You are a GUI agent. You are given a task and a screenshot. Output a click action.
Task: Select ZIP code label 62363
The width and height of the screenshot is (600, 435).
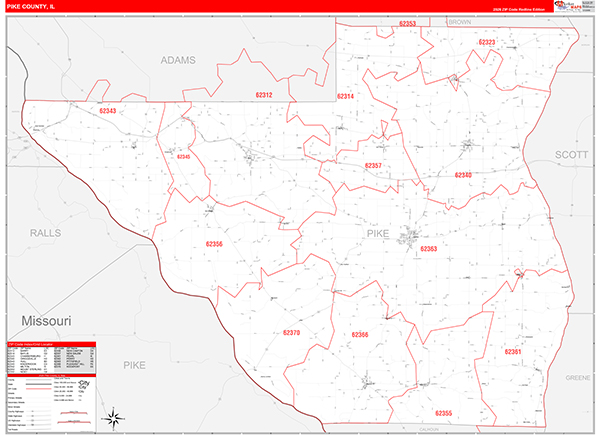coord(429,249)
